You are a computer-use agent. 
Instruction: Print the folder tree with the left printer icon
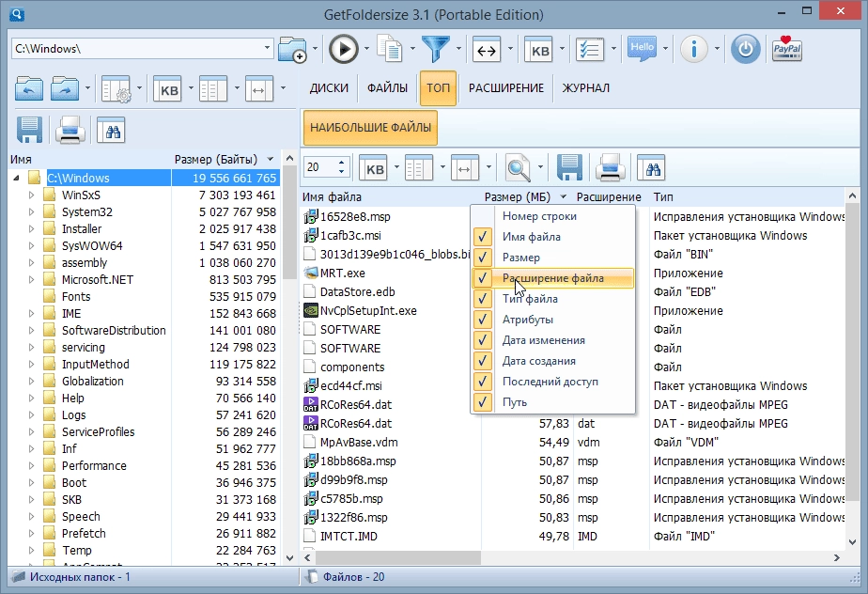[x=70, y=131]
